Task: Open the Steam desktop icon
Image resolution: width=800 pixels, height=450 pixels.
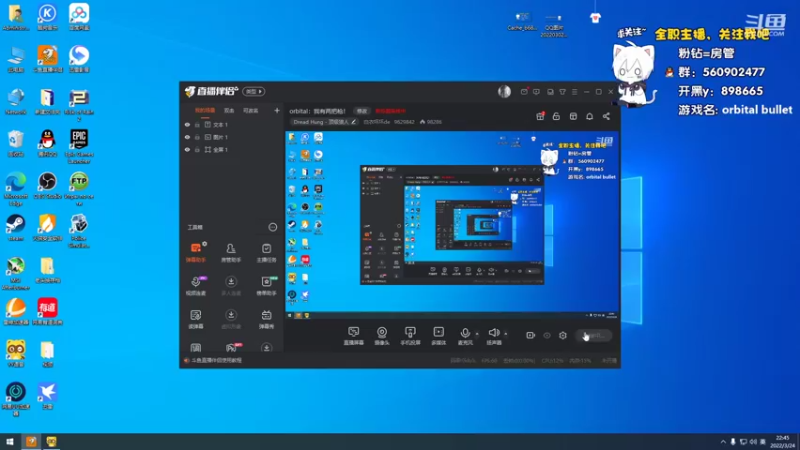Action: [16, 228]
